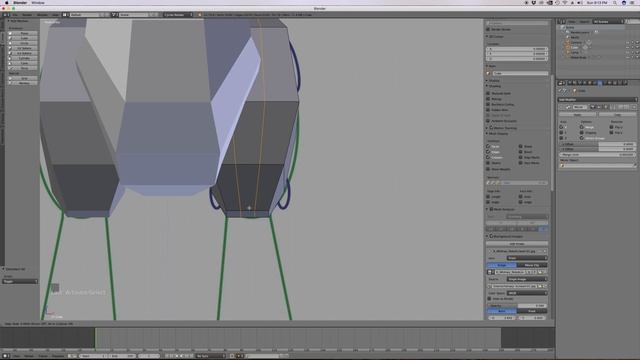The height and width of the screenshot is (360, 640).
Task: Open macOS Window menu
Action: (38, 3)
